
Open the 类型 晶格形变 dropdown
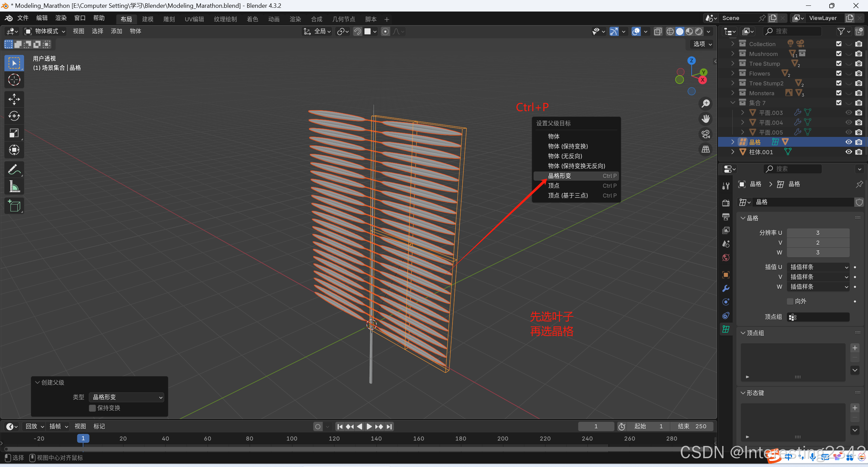click(127, 397)
